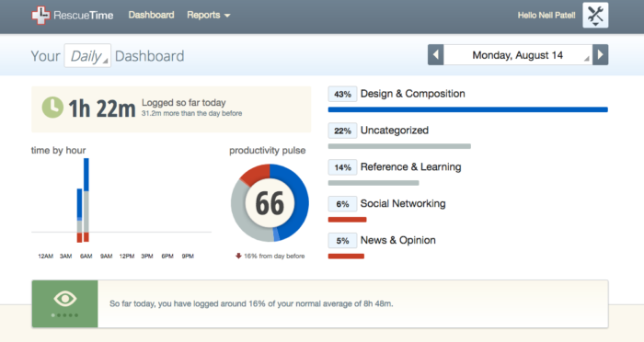Image resolution: width=644 pixels, height=342 pixels.
Task: Click the 6AM axis label
Action: (86, 256)
